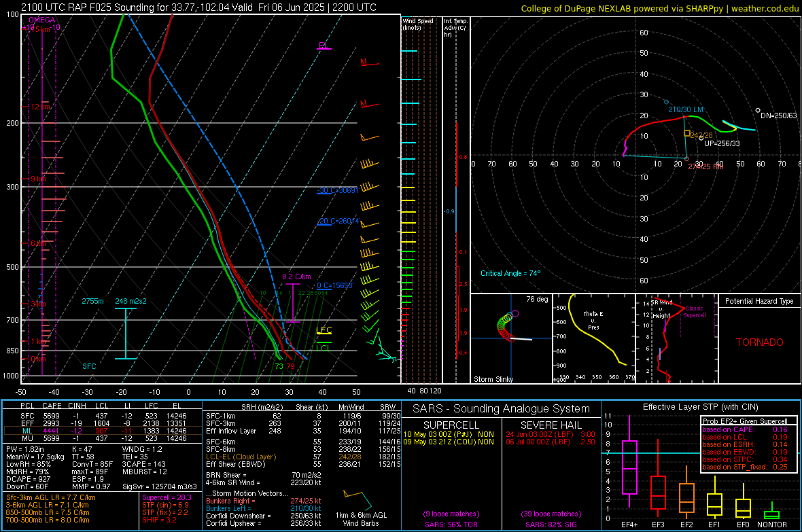Click the OMEGA label
802x532 pixels.
coord(42,20)
